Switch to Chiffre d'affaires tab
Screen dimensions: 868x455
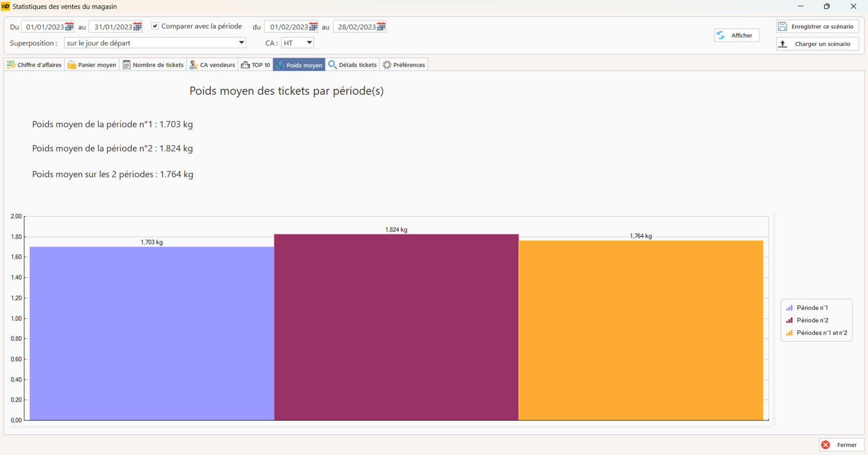click(34, 65)
